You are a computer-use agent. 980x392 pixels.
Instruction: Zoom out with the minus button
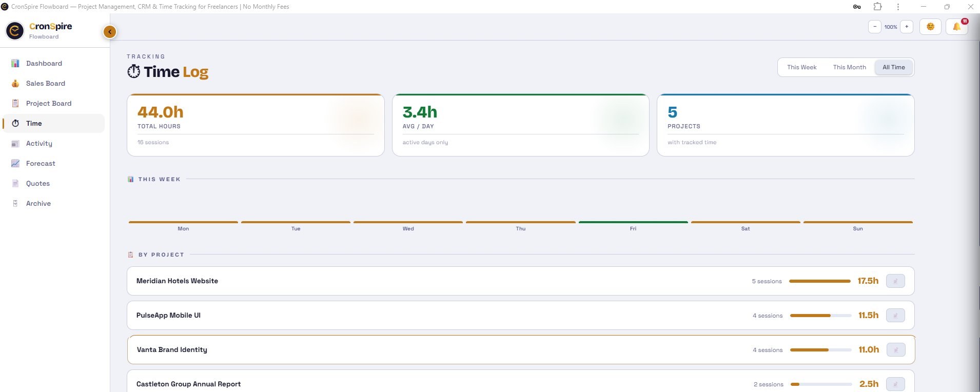coord(875,27)
